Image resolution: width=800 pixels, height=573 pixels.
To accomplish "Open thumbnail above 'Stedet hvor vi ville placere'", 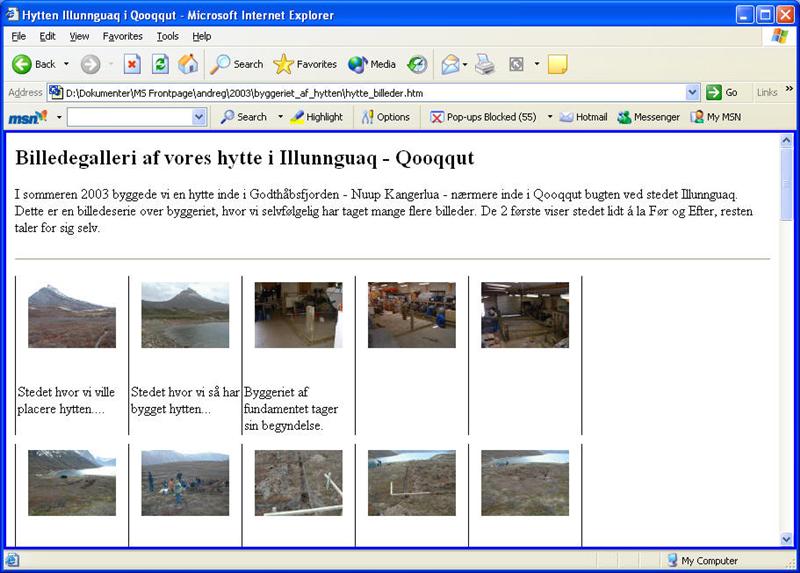I will point(72,315).
